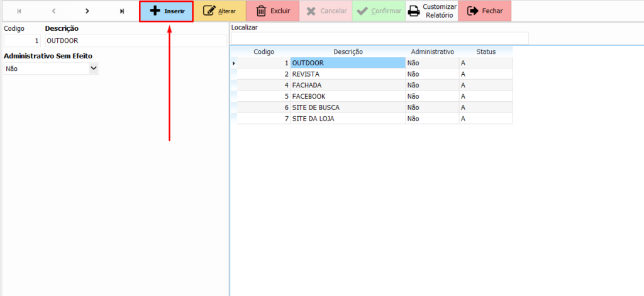Screen dimensions: 644x296
Task: Go to next record arrow
Action: [x=87, y=11]
